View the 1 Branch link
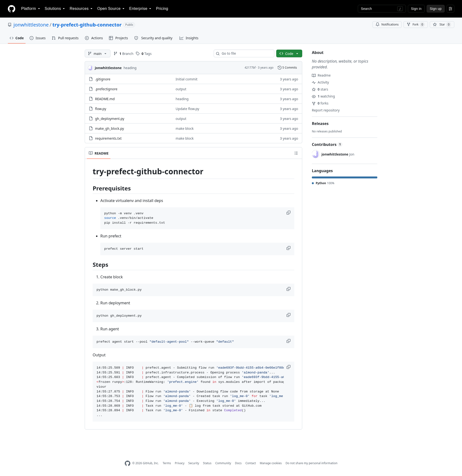 124,54
